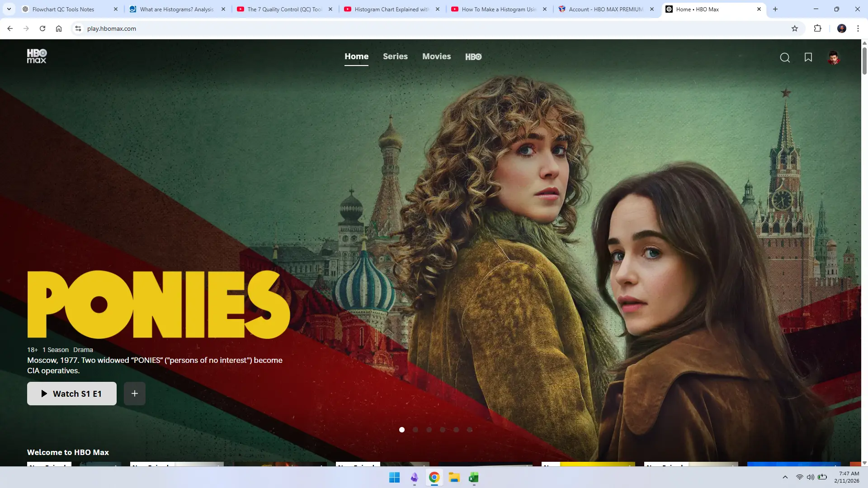Open the tab search dropdown

[9, 9]
